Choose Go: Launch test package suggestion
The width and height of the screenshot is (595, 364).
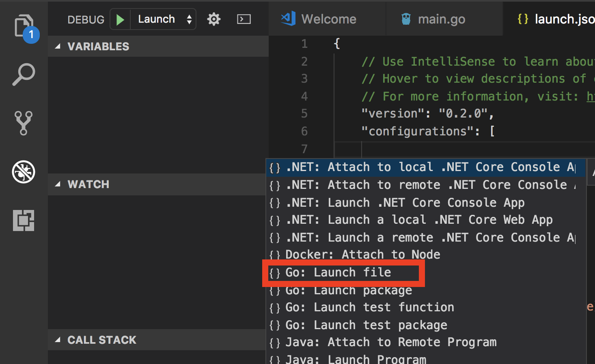(x=426, y=325)
